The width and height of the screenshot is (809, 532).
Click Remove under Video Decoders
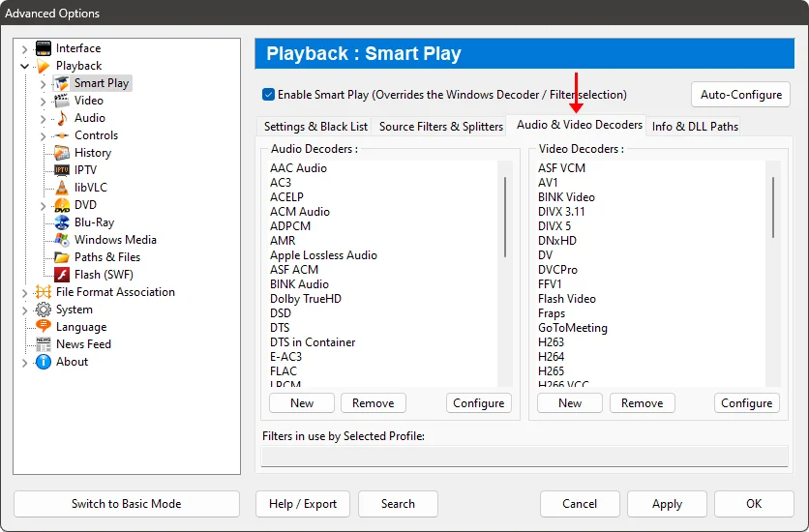(x=642, y=403)
